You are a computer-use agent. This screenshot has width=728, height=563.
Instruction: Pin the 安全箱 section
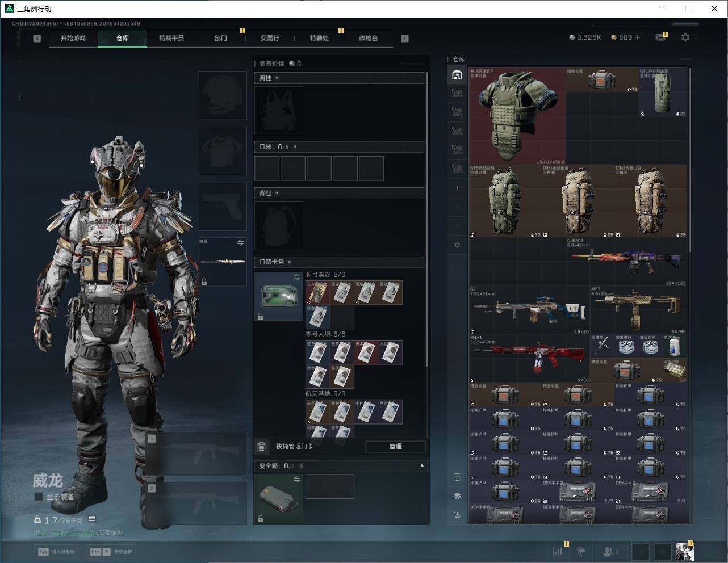click(421, 466)
